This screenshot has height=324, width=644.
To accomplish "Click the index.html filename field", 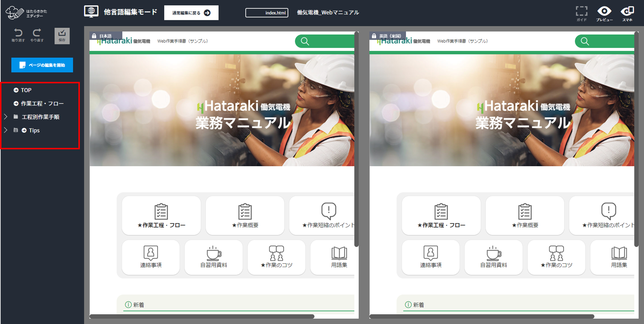I will (267, 13).
